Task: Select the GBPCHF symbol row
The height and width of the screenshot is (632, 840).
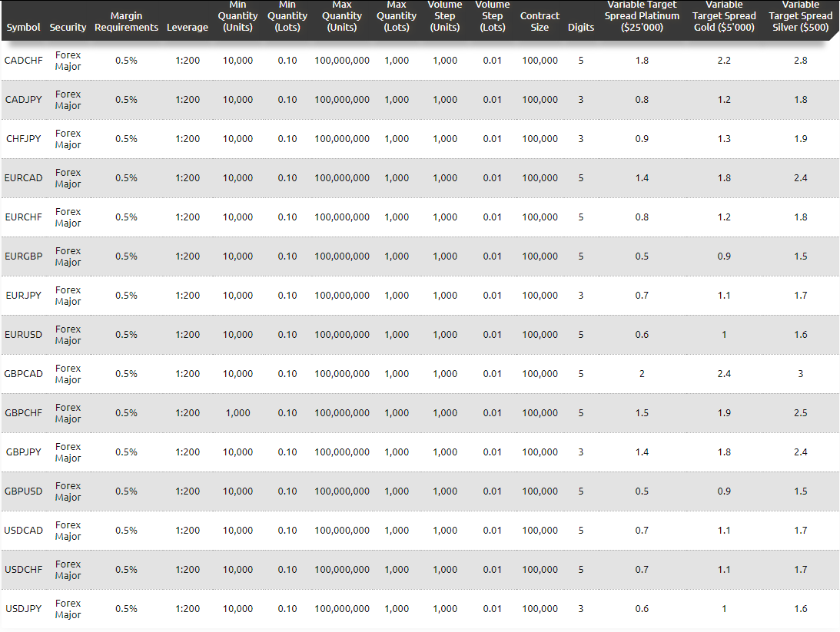Action: coord(420,413)
